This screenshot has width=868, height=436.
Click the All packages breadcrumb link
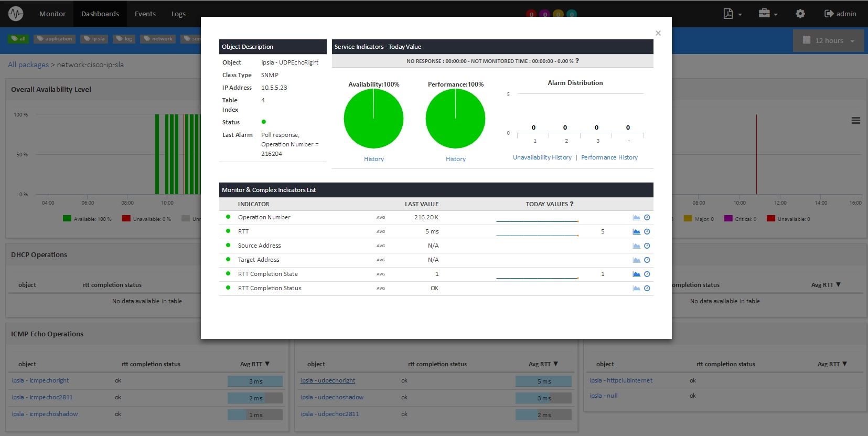coord(28,65)
